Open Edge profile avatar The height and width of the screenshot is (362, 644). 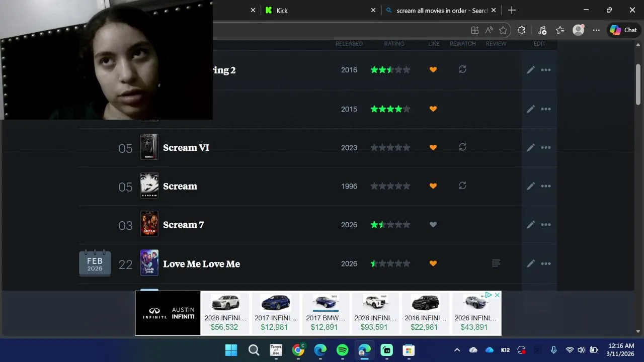pos(579,30)
